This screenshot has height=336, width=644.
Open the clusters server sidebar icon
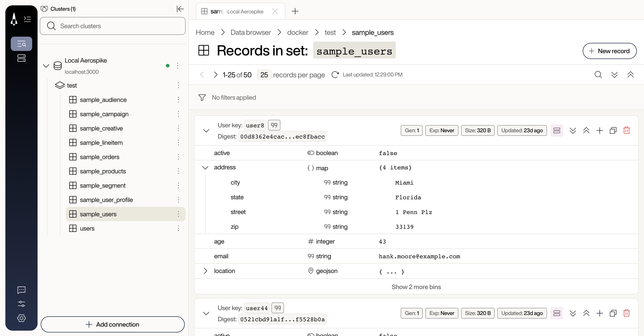click(21, 58)
